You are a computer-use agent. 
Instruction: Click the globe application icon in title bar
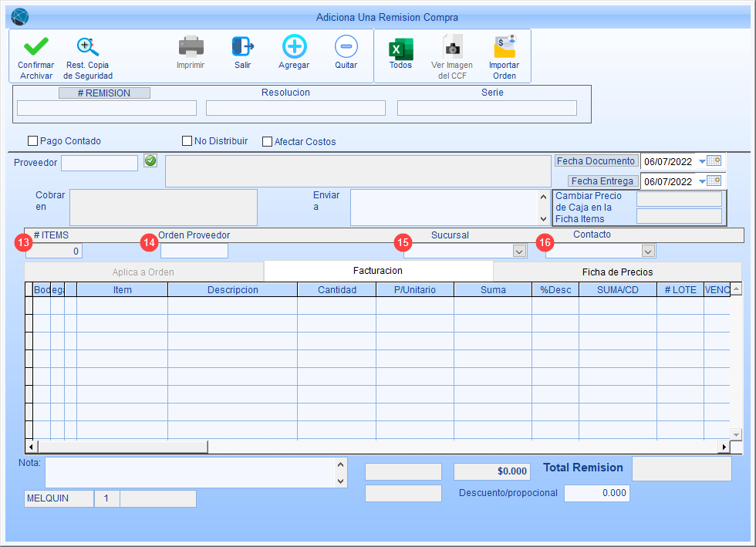click(x=20, y=17)
